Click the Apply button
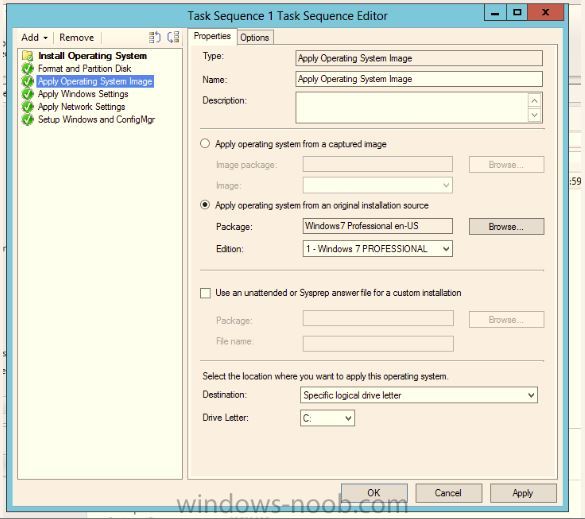The width and height of the screenshot is (585, 519). click(x=523, y=493)
